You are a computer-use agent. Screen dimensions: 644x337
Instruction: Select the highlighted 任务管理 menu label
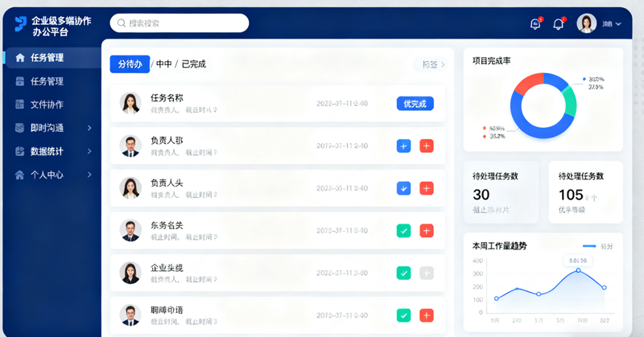47,58
